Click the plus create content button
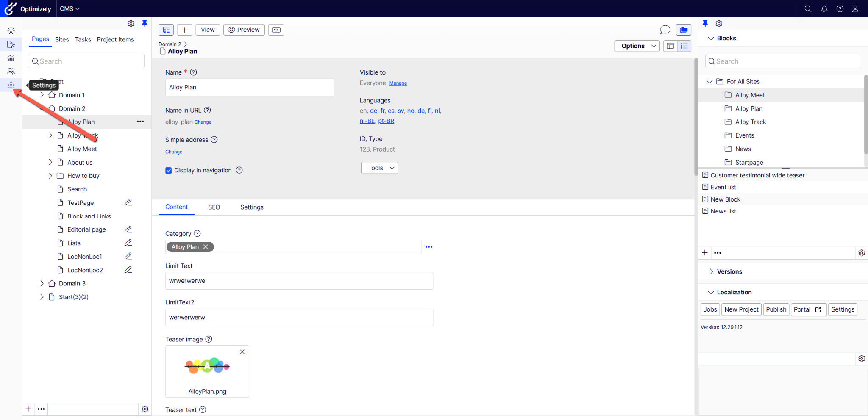Image resolution: width=868 pixels, height=420 pixels. click(x=184, y=30)
